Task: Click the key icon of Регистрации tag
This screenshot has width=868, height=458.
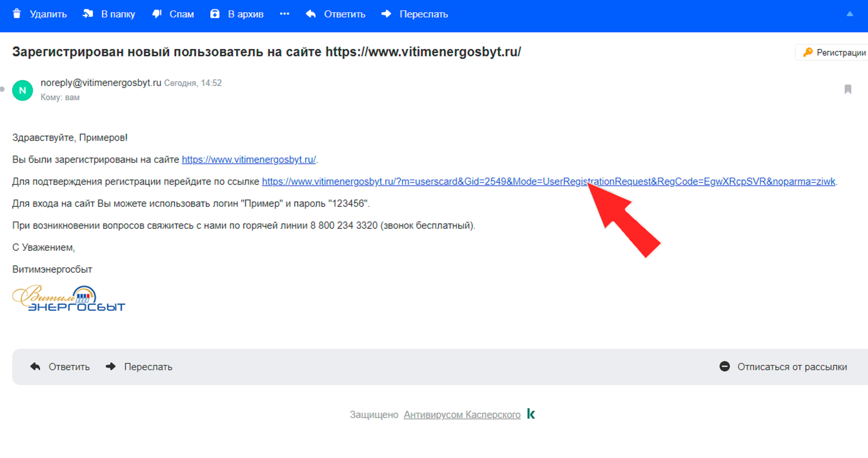Action: 808,52
